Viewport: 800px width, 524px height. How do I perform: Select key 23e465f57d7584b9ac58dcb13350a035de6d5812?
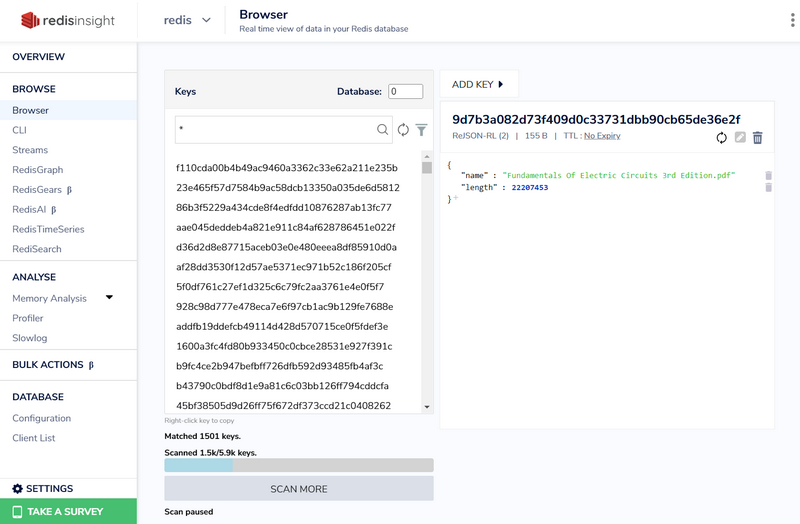[x=288, y=188]
